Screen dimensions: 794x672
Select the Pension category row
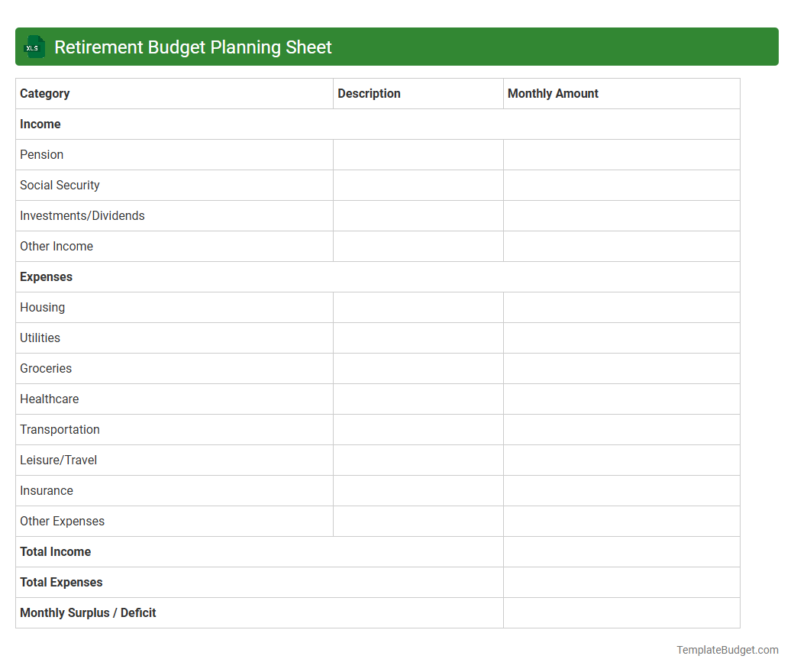(x=42, y=154)
